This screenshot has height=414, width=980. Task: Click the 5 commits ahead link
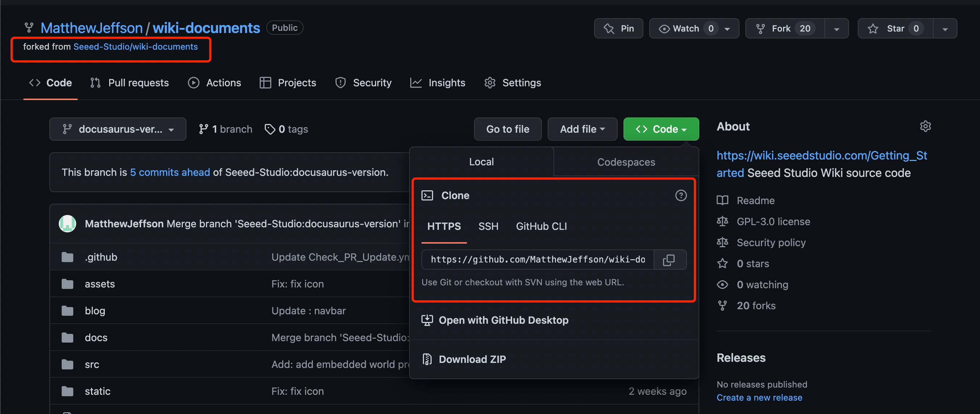(x=170, y=172)
